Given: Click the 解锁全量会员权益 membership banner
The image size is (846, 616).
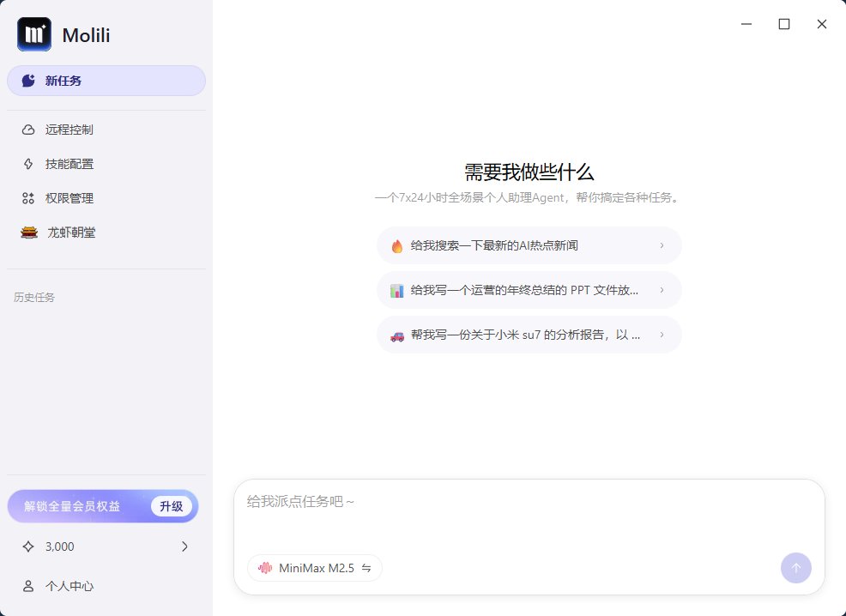Looking at the screenshot, I should (71, 506).
